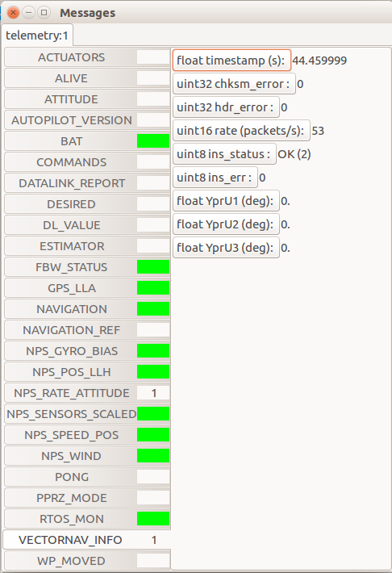Select the RTOS_MON message tab
The image size is (392, 573).
click(87, 519)
